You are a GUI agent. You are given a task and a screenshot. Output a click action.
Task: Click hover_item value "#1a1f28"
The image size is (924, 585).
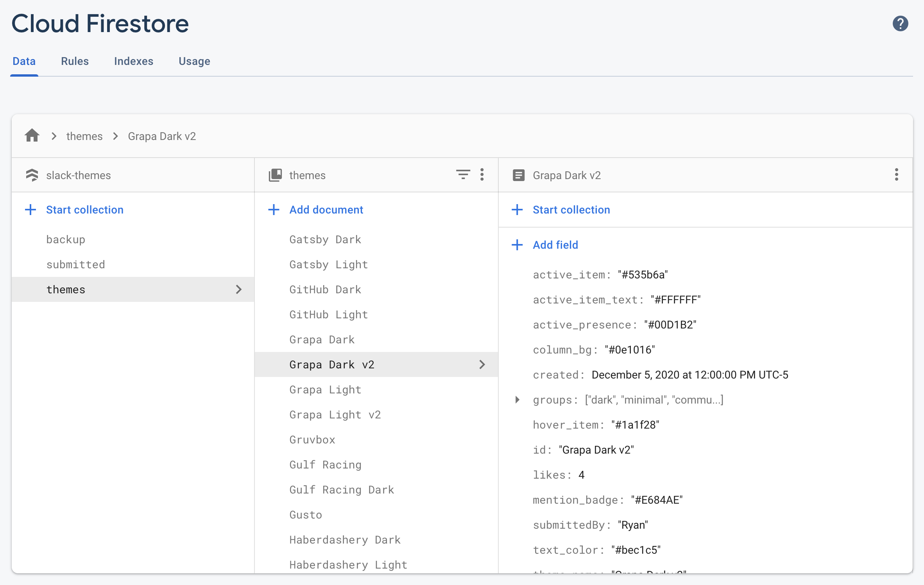point(635,425)
